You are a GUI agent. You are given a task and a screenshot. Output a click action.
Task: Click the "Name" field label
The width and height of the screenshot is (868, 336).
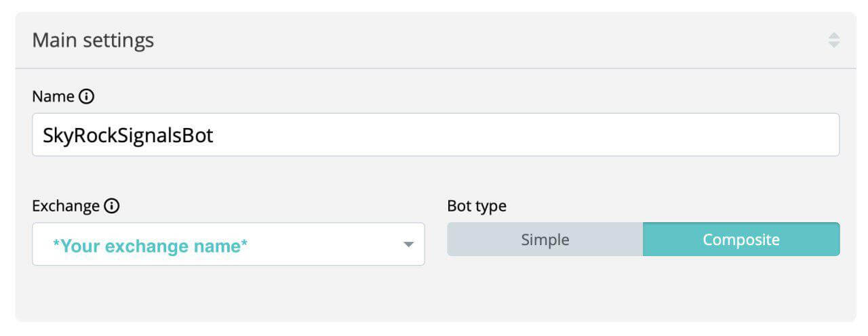click(x=53, y=97)
